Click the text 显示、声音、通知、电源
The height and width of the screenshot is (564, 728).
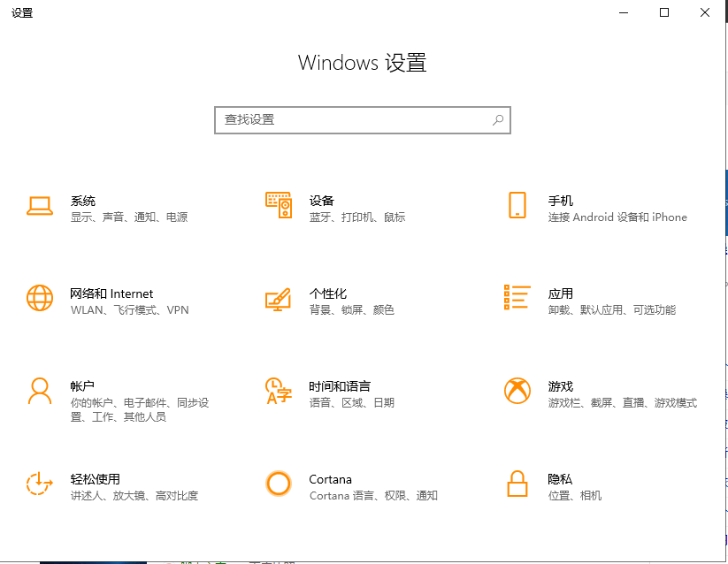click(129, 217)
